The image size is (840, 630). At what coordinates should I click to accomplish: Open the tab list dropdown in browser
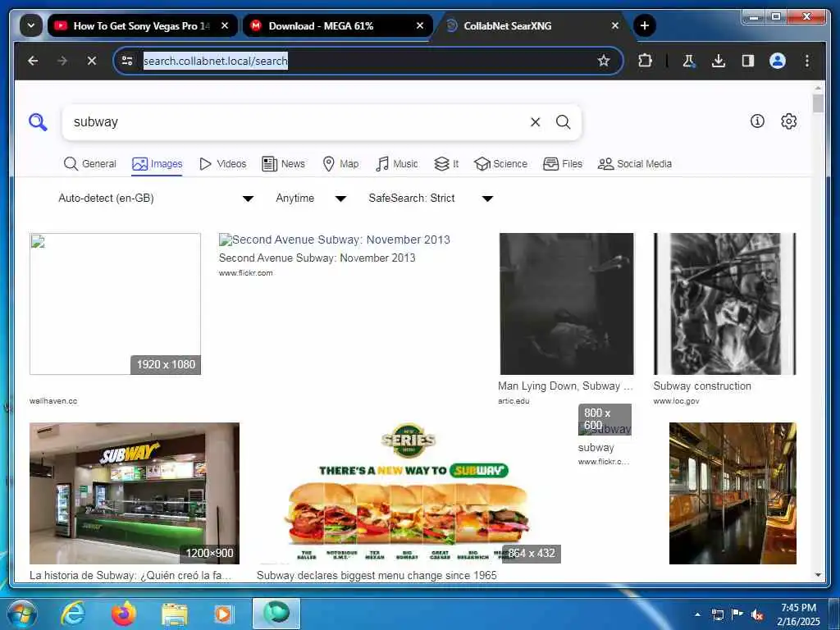(31, 25)
